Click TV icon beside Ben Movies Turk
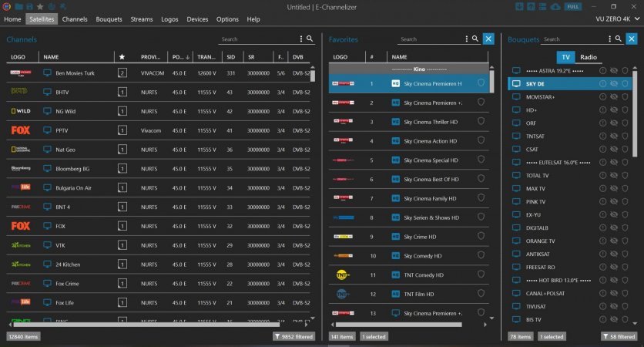 point(47,72)
